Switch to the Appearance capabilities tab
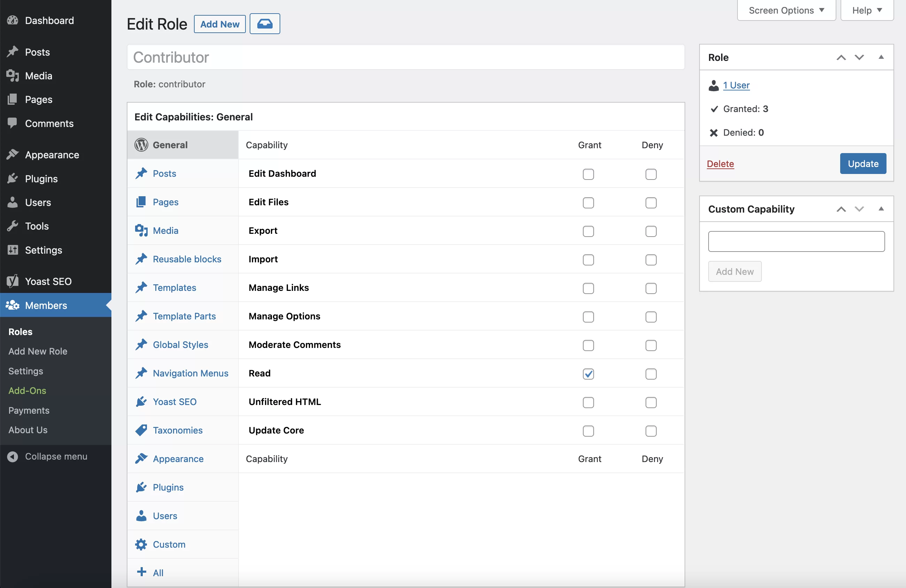The height and width of the screenshot is (588, 906). tap(183, 459)
